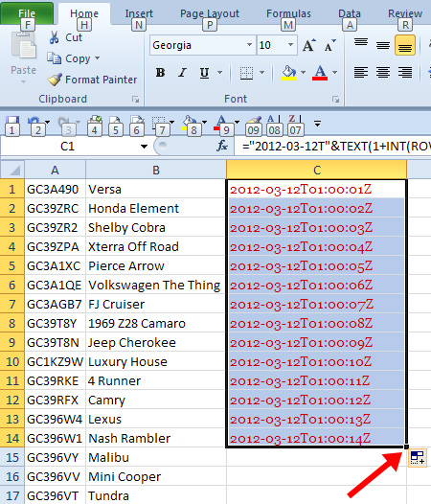Select the Tundra cell in column B
Screen dimensions: 431x504
click(156, 495)
